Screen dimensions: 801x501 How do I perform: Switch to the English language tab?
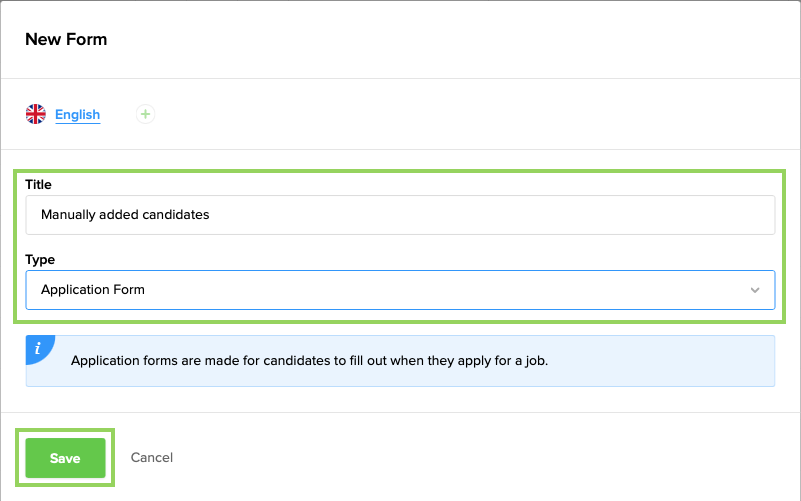[78, 114]
